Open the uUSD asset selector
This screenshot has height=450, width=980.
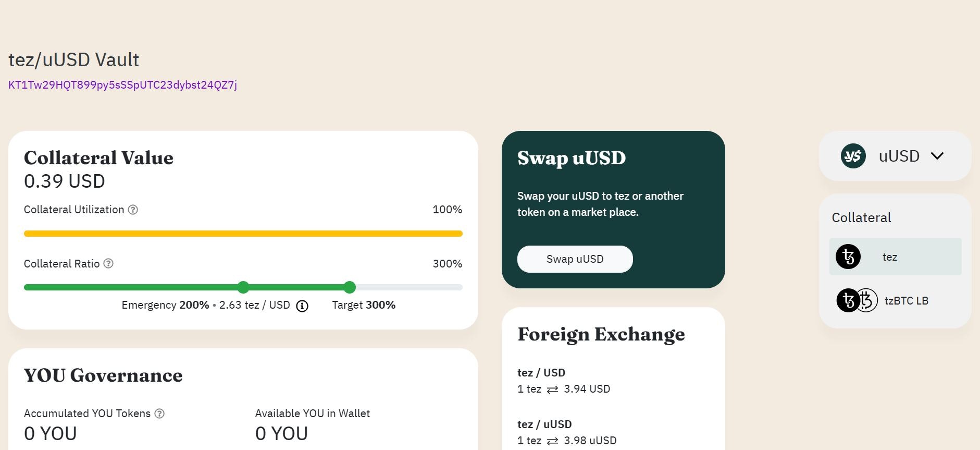[x=895, y=156]
